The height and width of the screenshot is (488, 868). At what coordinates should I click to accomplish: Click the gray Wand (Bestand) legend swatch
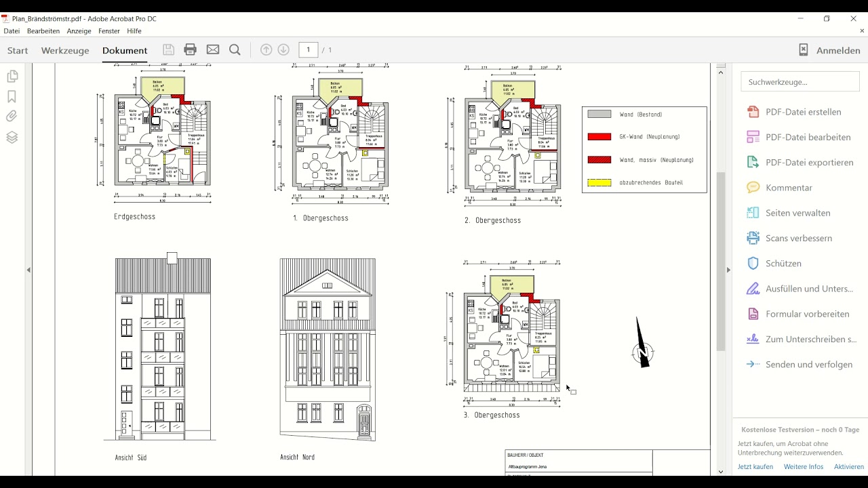click(599, 115)
